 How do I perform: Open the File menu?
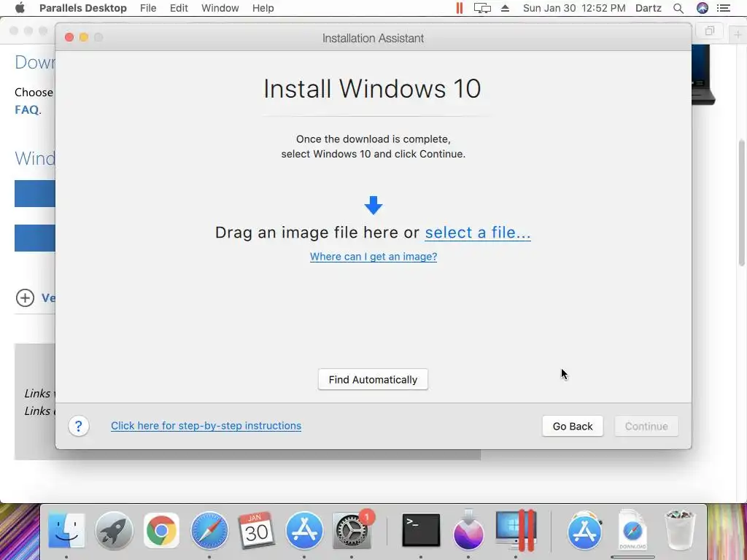click(148, 8)
